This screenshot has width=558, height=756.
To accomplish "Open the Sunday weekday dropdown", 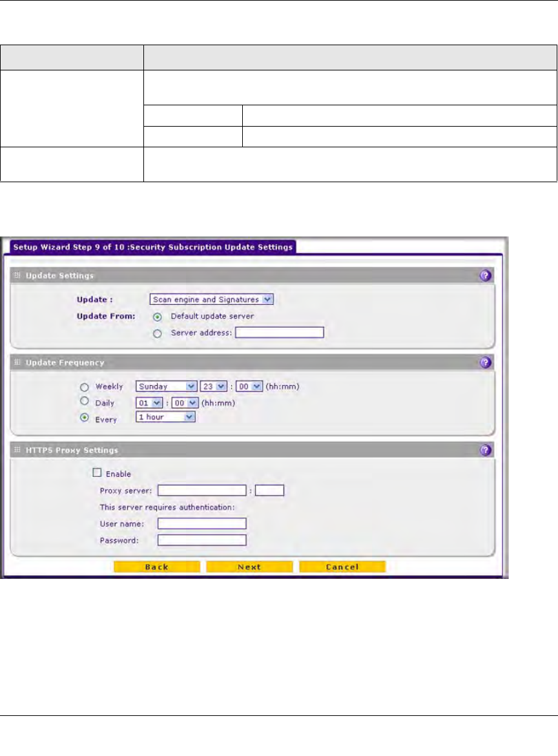I will click(x=166, y=386).
